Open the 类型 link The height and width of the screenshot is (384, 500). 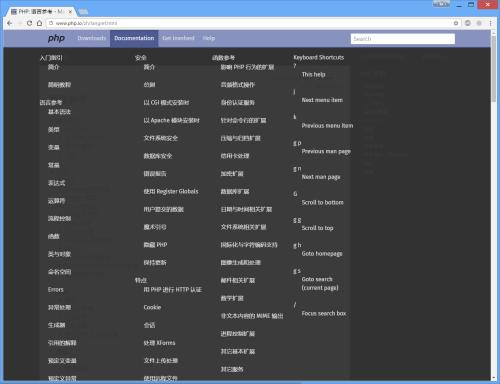pyautogui.click(x=53, y=129)
